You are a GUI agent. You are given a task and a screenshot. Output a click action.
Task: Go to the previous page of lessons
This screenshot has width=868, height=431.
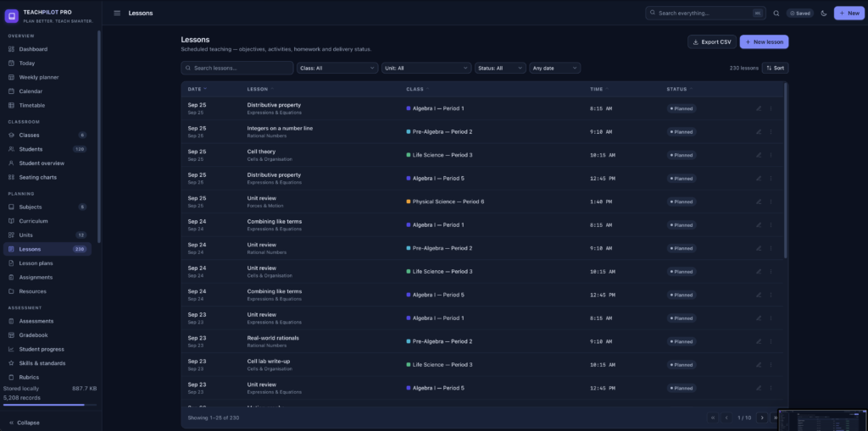click(726, 417)
